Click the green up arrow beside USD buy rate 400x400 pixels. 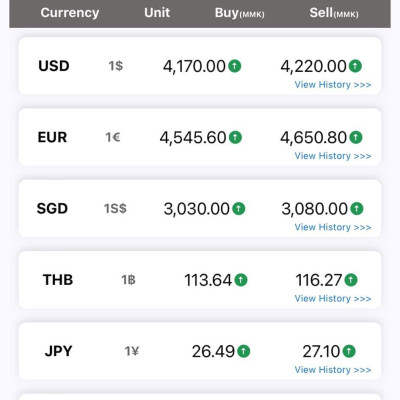pyautogui.click(x=235, y=66)
